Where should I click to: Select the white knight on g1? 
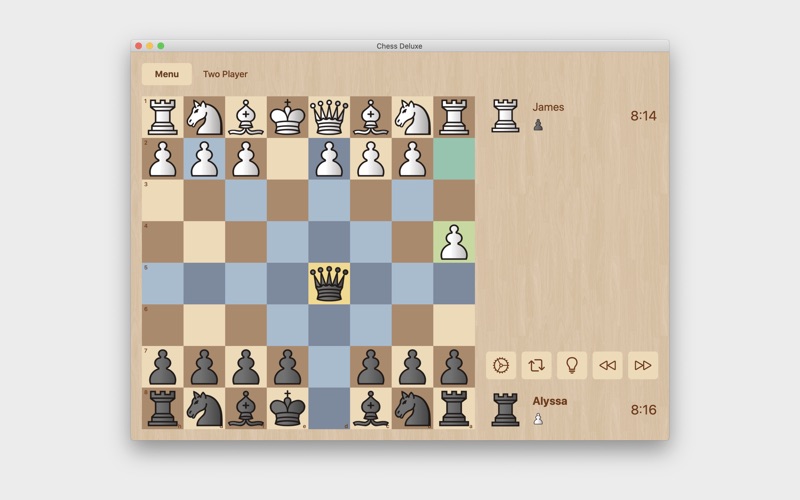tap(204, 117)
